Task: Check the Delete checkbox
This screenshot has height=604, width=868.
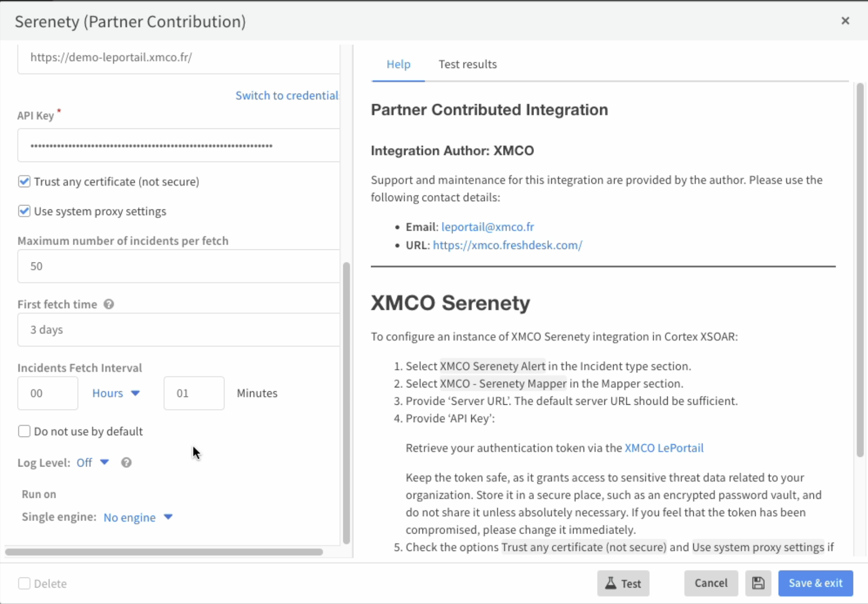Action: (x=24, y=584)
